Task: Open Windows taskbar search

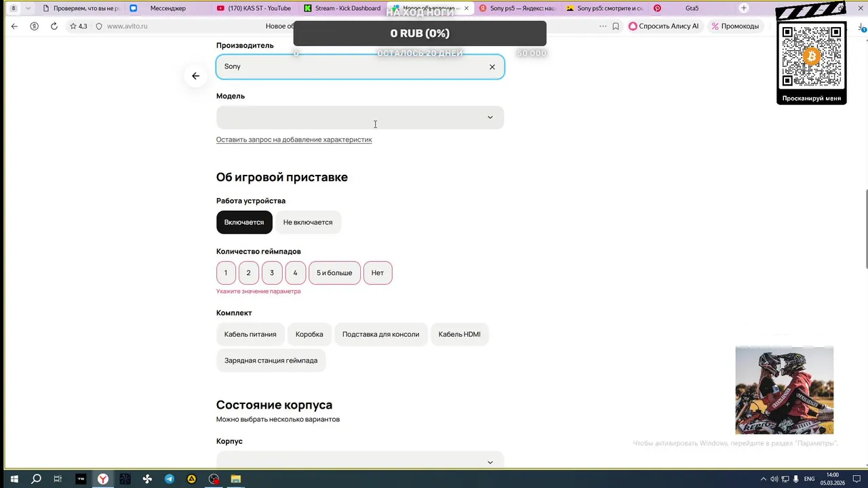Action: (x=36, y=479)
